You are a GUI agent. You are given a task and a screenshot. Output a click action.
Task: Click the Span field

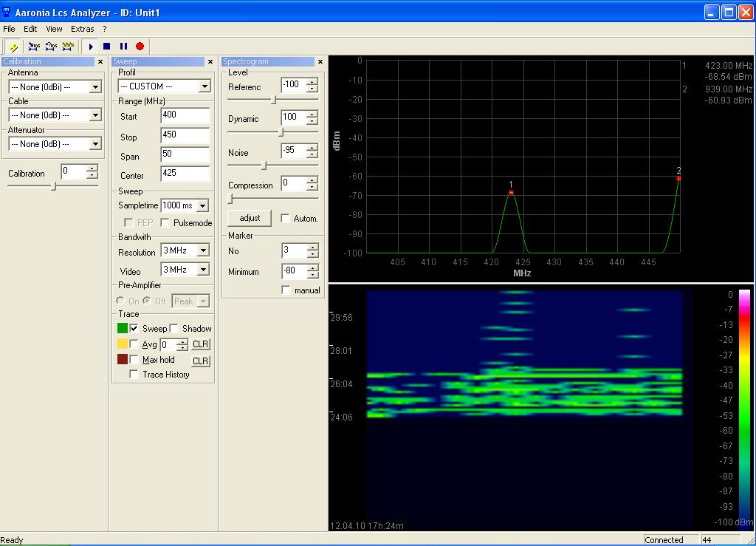coord(185,155)
